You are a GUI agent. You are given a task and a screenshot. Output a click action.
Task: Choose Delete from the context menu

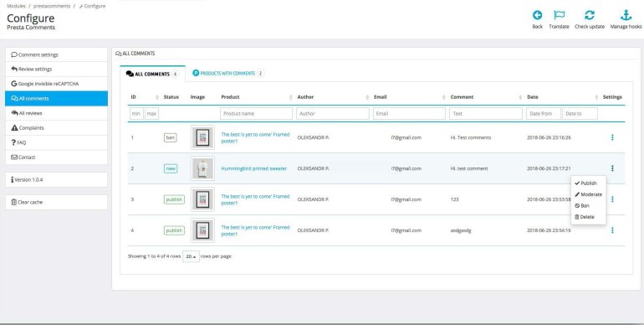click(585, 217)
